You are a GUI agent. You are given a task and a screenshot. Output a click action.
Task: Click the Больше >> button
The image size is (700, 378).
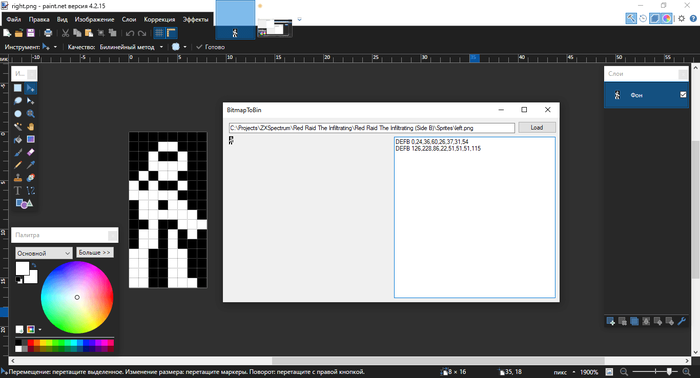pos(95,253)
